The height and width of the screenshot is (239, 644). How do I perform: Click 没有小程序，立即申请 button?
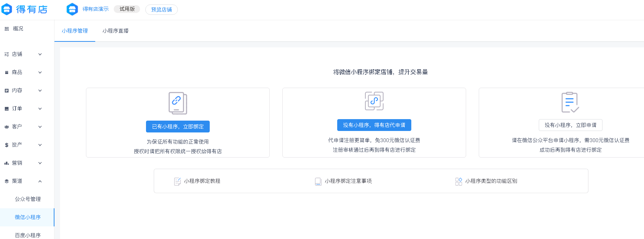click(571, 125)
